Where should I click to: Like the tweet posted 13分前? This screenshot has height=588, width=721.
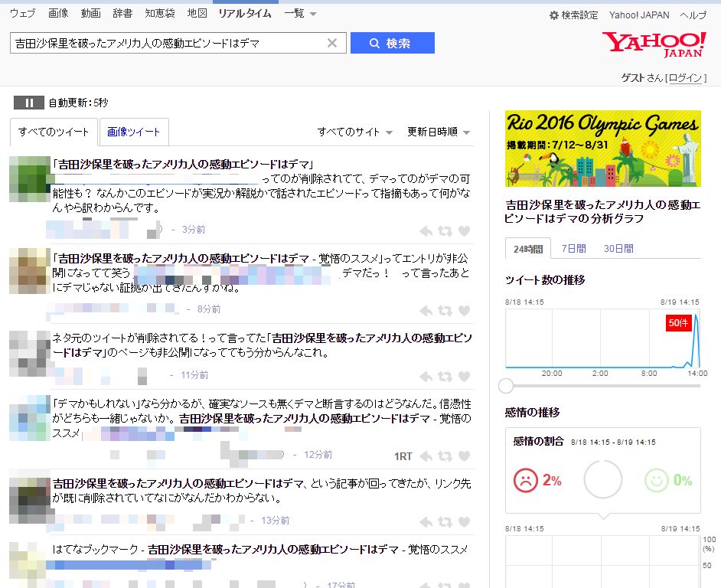[x=465, y=521]
